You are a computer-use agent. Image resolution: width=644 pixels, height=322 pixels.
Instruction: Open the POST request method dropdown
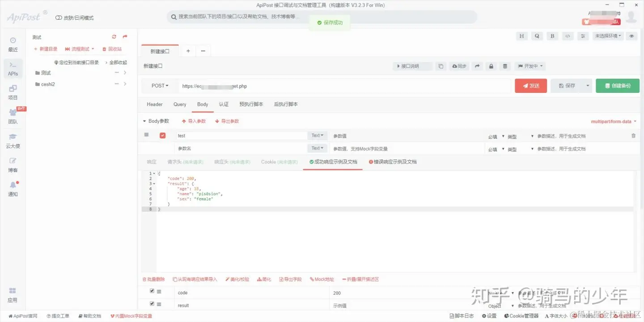coord(160,86)
